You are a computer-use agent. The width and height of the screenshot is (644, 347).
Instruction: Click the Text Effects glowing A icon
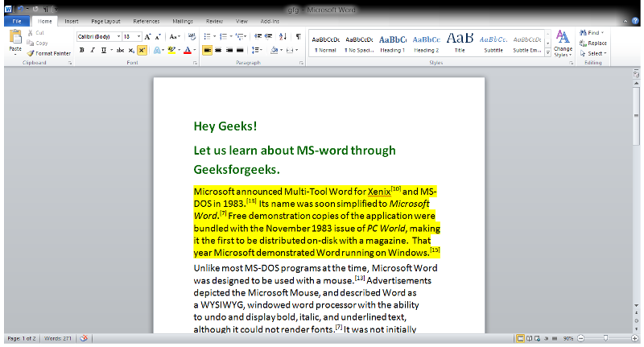pyautogui.click(x=157, y=50)
